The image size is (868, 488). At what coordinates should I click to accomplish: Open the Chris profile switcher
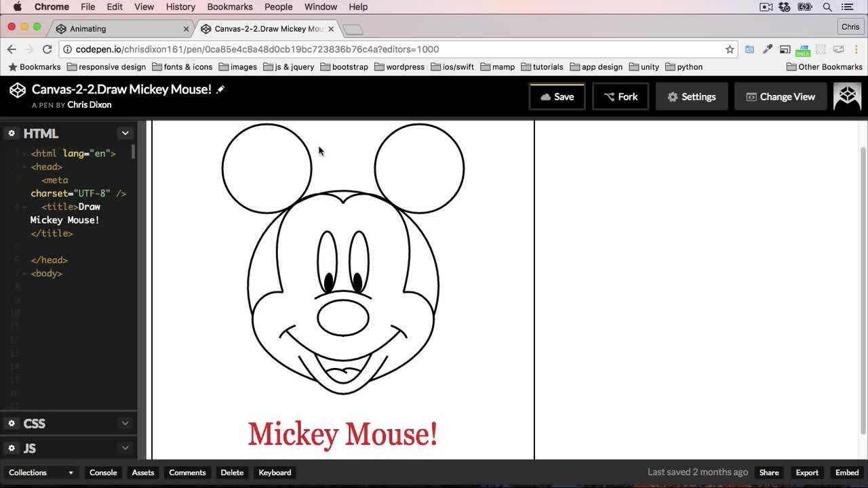tap(850, 27)
